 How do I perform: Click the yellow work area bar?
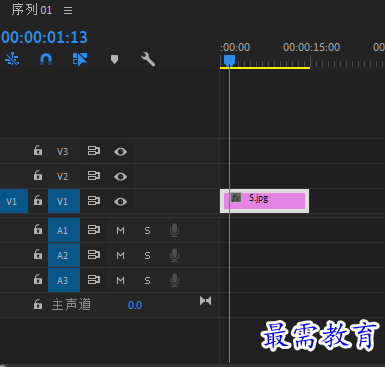(x=265, y=68)
